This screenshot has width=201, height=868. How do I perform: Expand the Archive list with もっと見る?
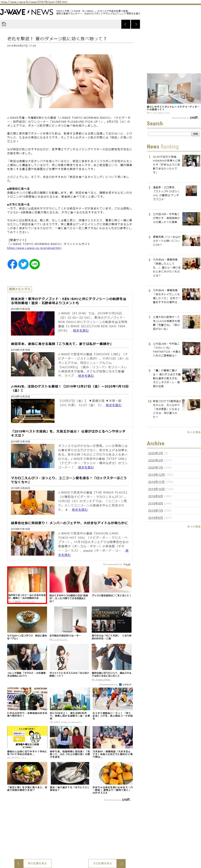point(194,526)
